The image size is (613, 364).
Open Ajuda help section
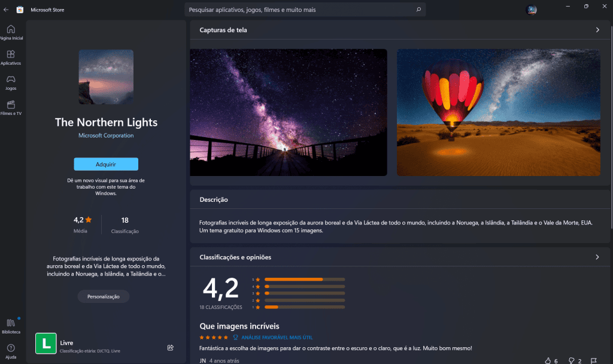pos(11,351)
